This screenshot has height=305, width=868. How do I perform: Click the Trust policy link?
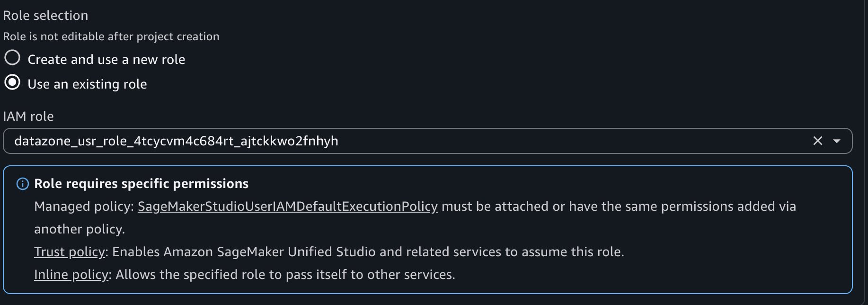[69, 252]
